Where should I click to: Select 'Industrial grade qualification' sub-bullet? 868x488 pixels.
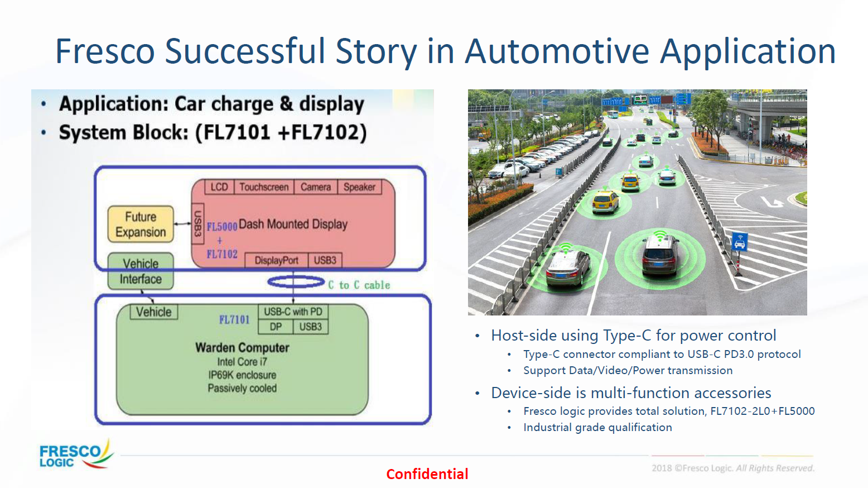tap(597, 428)
